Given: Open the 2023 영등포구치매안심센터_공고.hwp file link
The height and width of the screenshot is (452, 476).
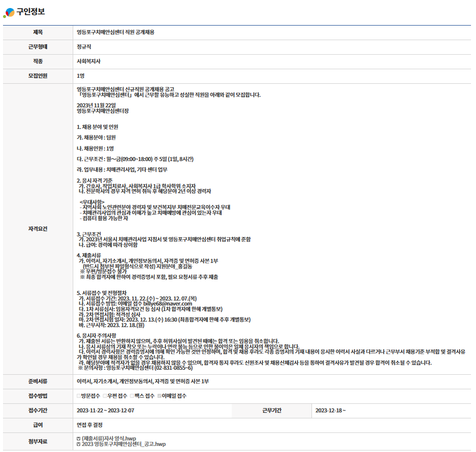Looking at the screenshot, I should [123, 444].
